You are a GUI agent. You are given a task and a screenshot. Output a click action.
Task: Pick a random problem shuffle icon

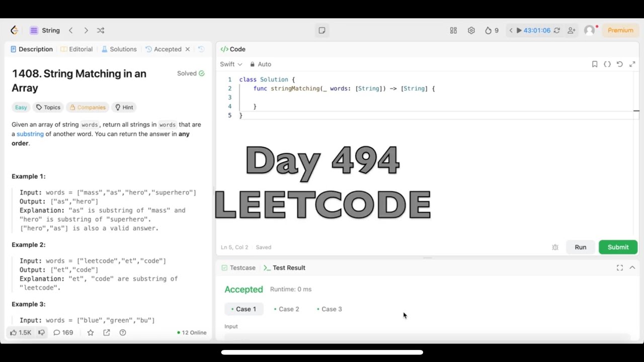(101, 30)
